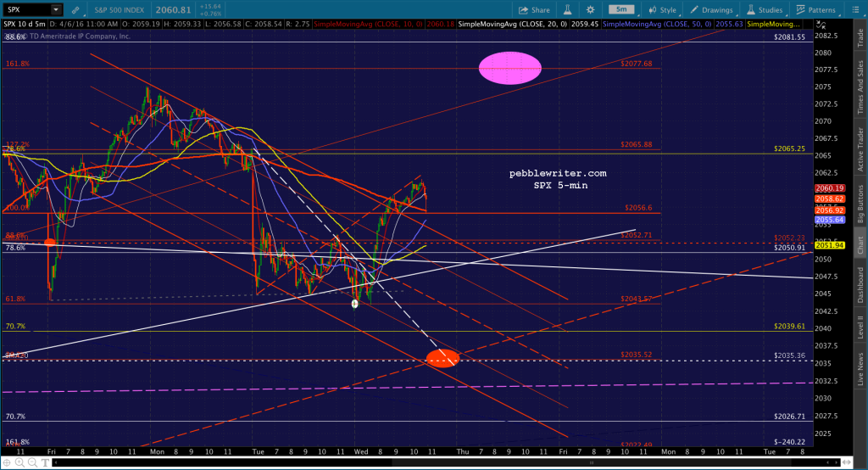868x470 pixels.
Task: Click the Thu label on time axis
Action: (463, 451)
